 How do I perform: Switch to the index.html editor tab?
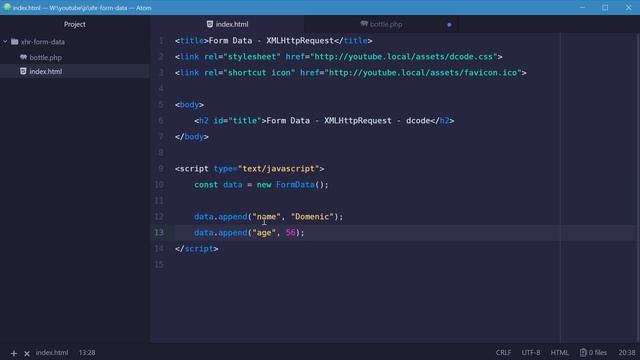(x=227, y=24)
